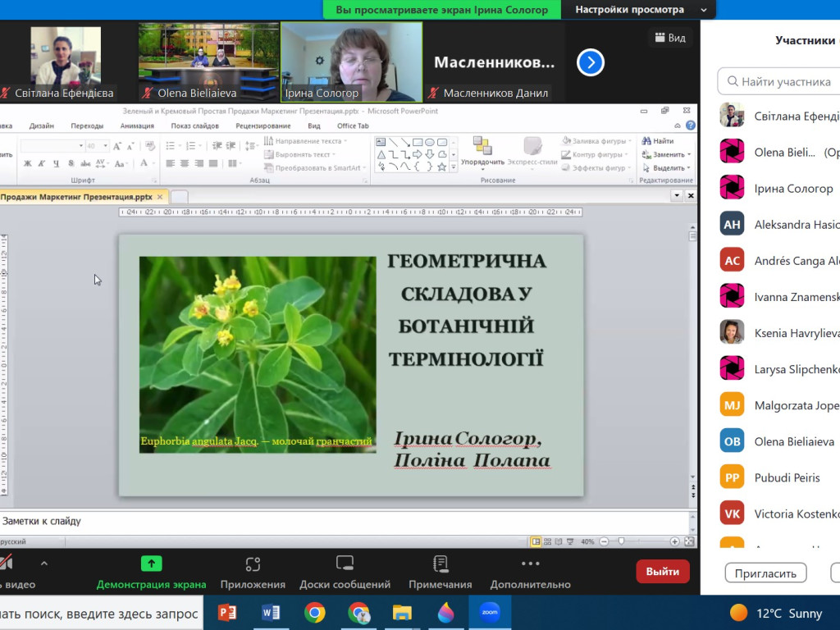840x630 pixels.
Task: Open the Рецензирование ribbon tab
Action: pyautogui.click(x=263, y=126)
